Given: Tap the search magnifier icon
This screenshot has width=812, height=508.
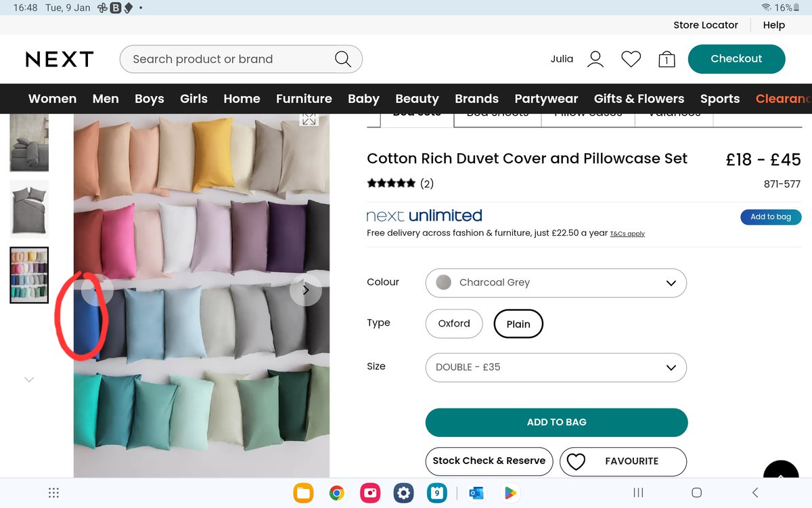Looking at the screenshot, I should 343,59.
